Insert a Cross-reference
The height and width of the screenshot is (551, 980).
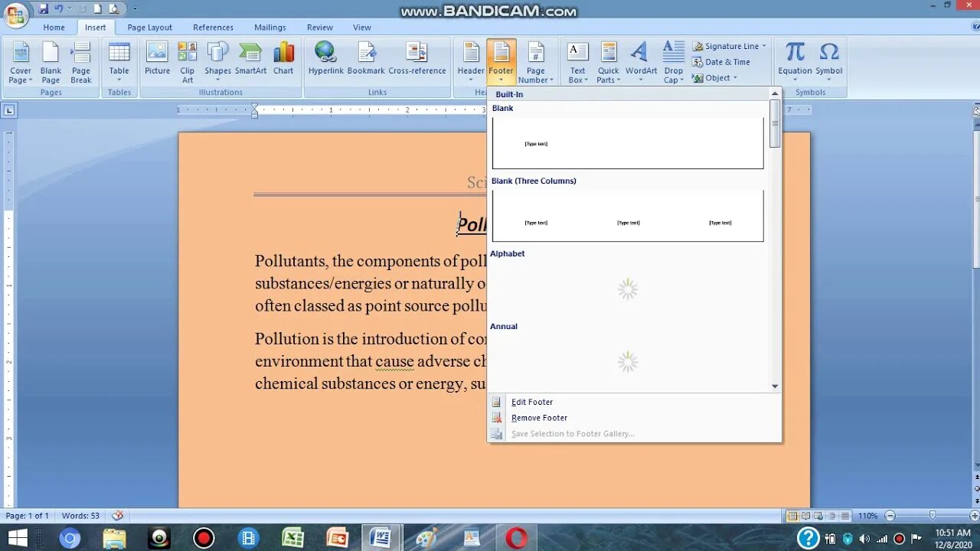coord(417,59)
